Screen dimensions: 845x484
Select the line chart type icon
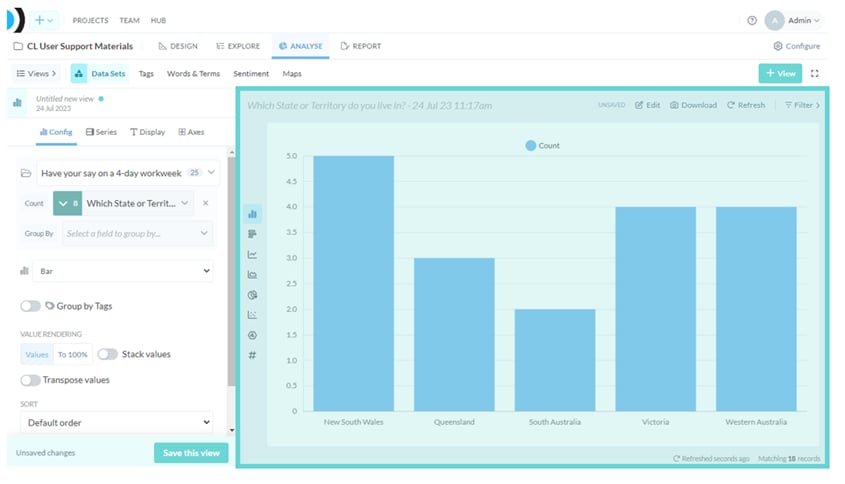[x=252, y=254]
